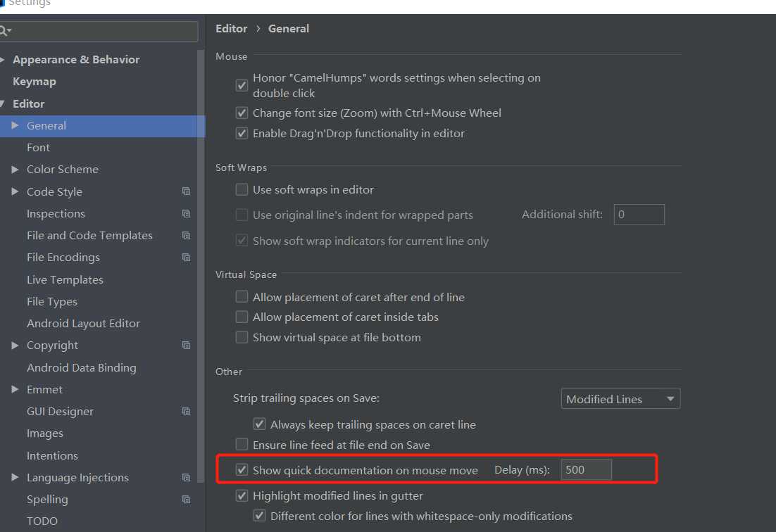Open the Keymap settings page
The width and height of the screenshot is (776, 532).
pyautogui.click(x=35, y=82)
